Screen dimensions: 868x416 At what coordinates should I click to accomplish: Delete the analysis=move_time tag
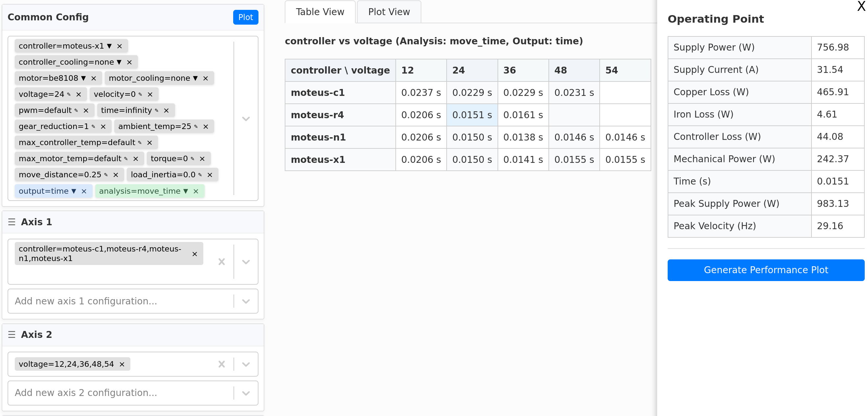(x=196, y=191)
